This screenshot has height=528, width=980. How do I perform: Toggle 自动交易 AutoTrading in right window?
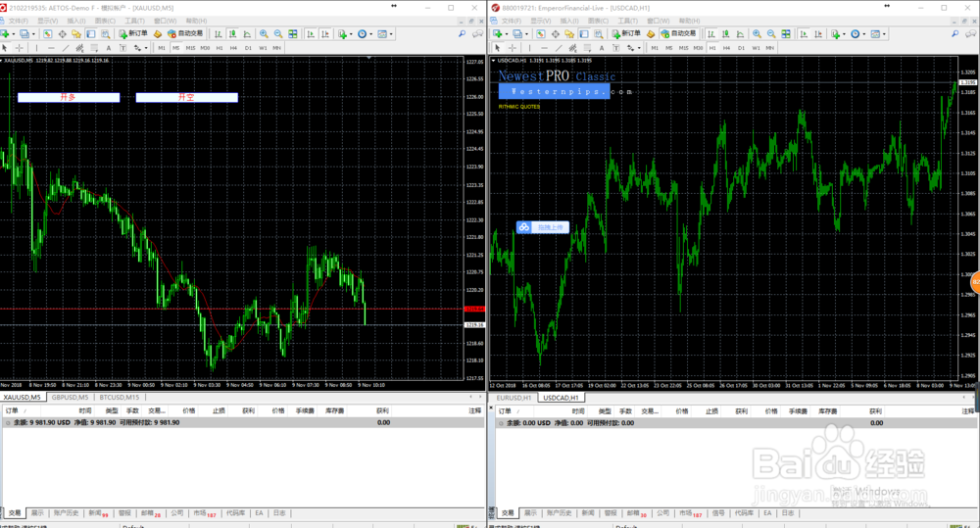[679, 33]
